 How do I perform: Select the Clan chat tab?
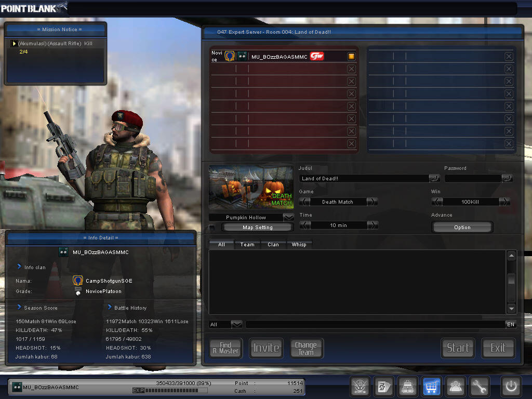(273, 244)
